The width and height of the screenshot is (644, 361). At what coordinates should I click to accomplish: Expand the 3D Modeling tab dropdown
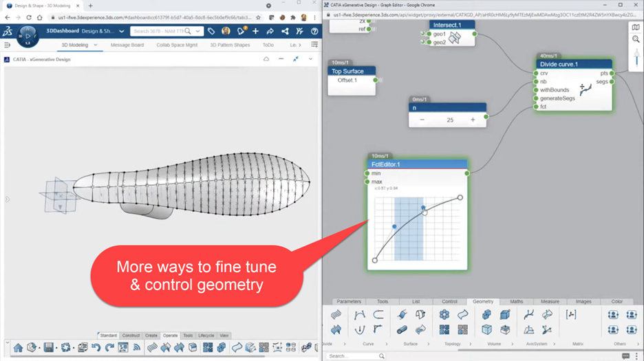[95, 45]
